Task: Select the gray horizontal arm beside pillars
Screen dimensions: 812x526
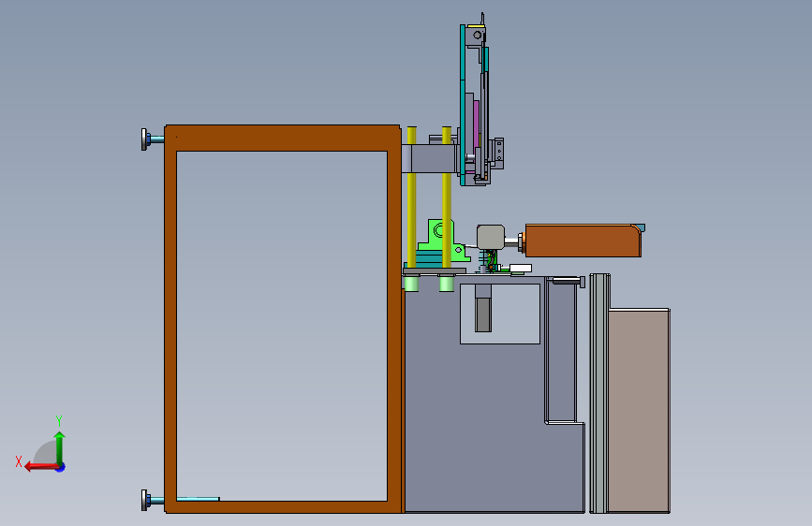Action: (429, 158)
